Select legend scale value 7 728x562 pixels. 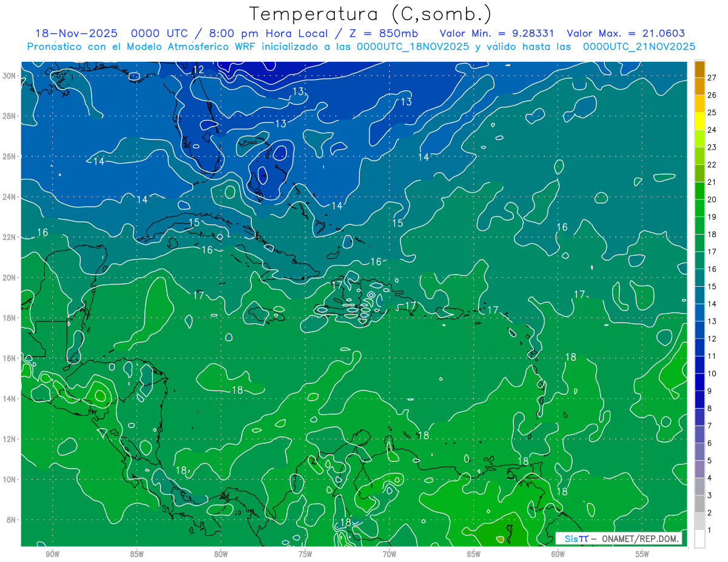pyautogui.click(x=710, y=426)
